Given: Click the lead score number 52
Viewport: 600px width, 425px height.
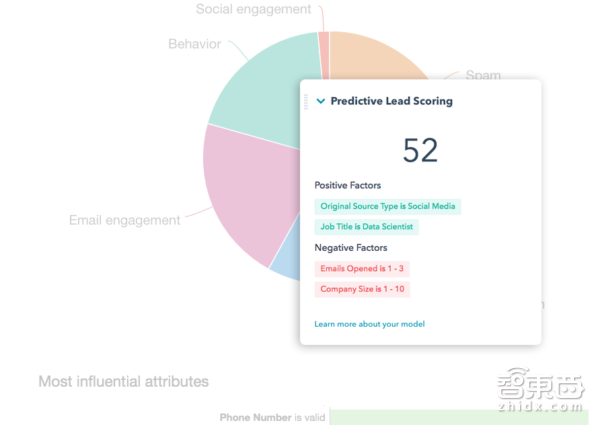Looking at the screenshot, I should pyautogui.click(x=420, y=150).
